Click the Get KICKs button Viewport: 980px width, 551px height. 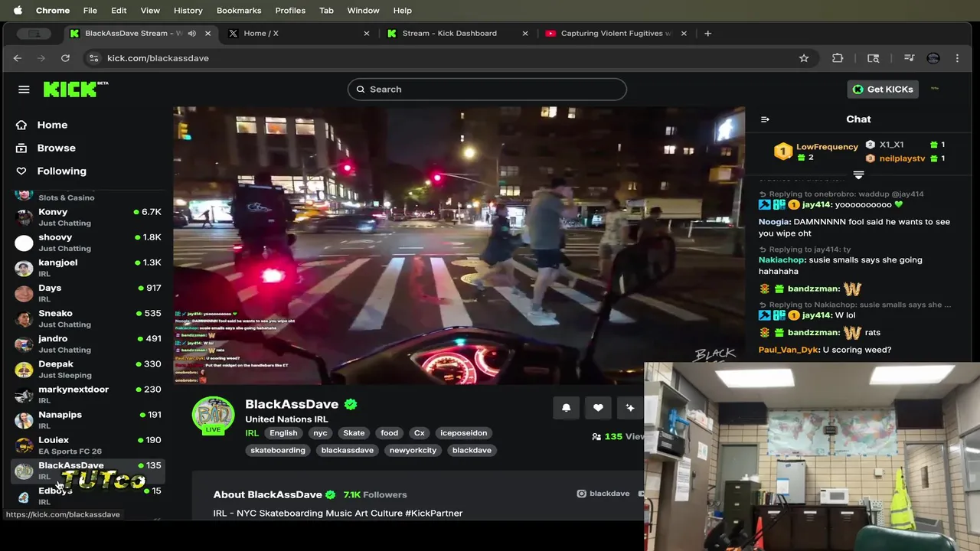click(883, 90)
